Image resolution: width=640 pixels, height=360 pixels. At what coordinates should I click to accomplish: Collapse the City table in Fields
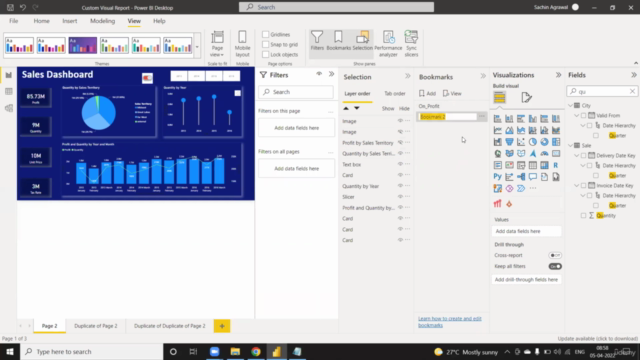tap(571, 105)
